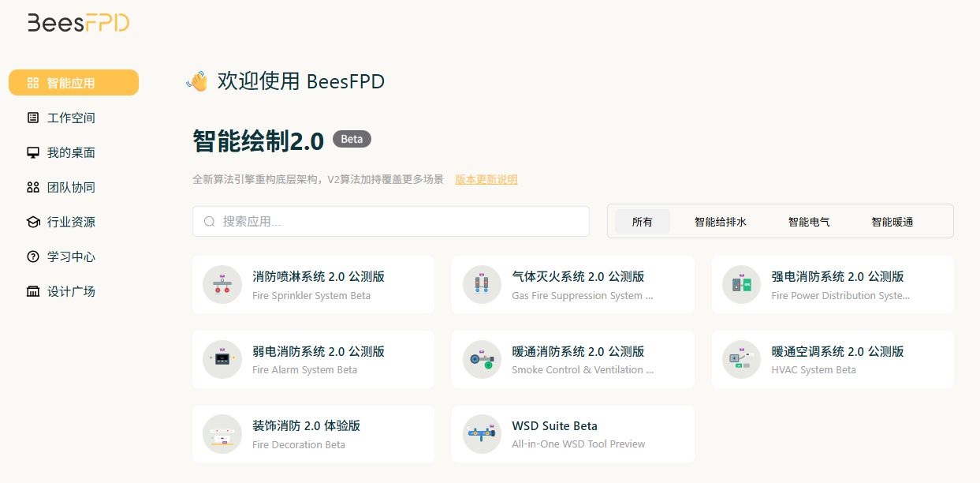Image resolution: width=980 pixels, height=483 pixels.
Task: Switch to the 智能暖通 tab
Action: click(892, 222)
